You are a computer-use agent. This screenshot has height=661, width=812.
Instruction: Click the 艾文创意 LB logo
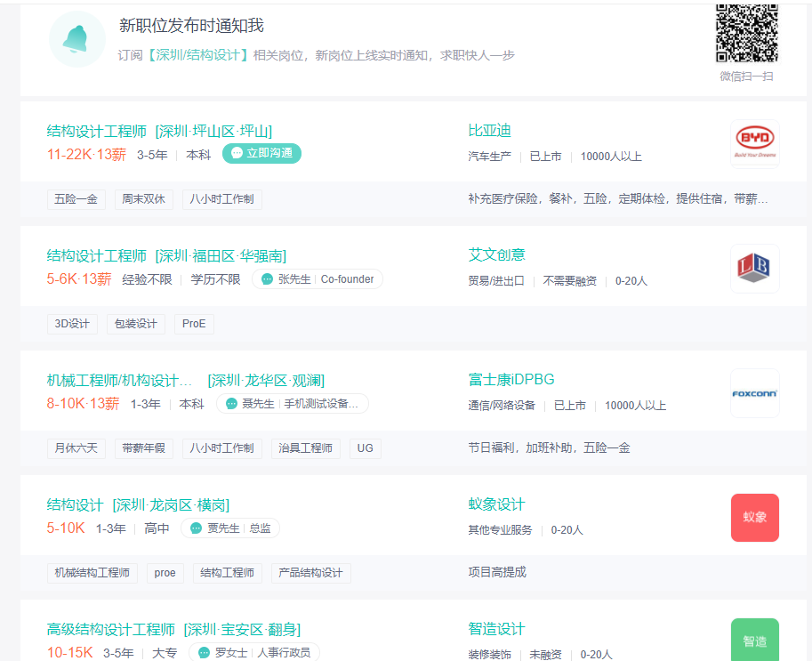[x=754, y=268]
